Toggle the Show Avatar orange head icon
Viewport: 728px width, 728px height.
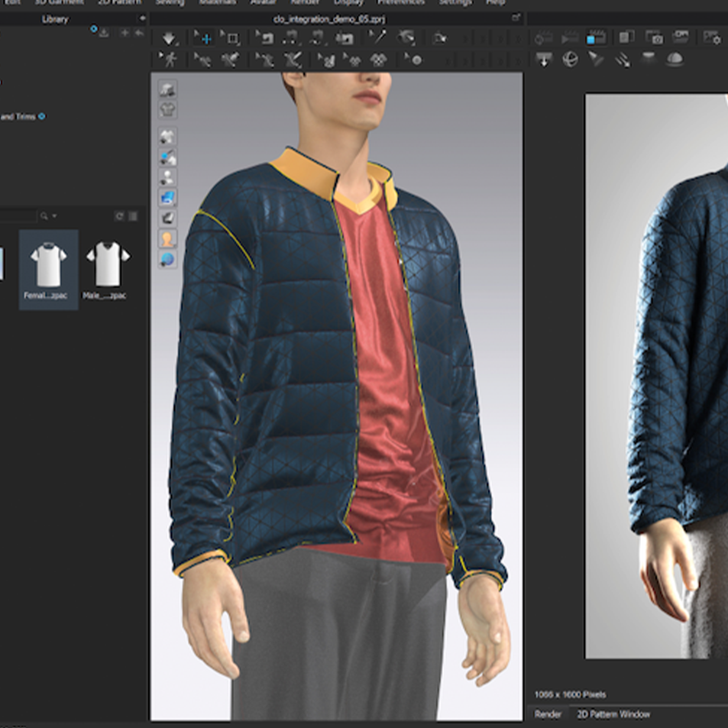click(167, 238)
